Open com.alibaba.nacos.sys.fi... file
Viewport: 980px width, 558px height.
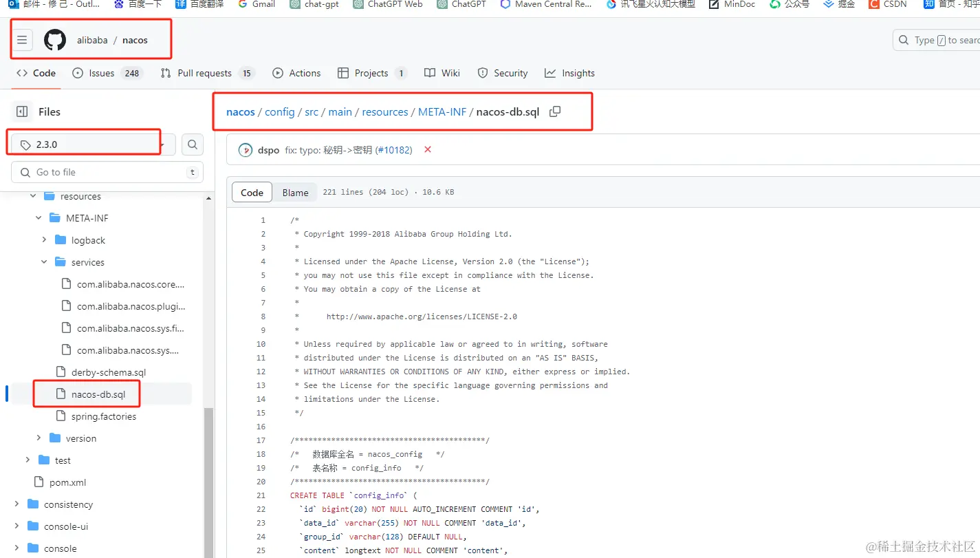[x=131, y=328]
